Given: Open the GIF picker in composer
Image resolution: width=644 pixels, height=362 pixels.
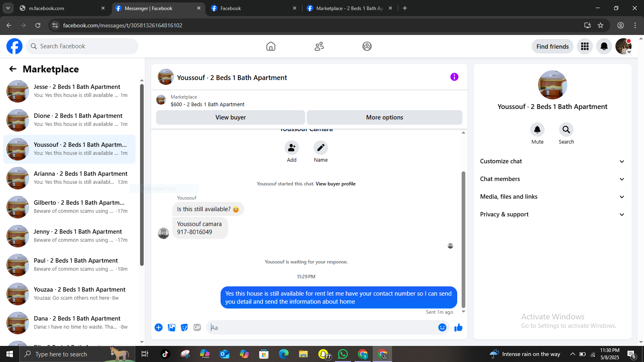Looking at the screenshot, I should tap(197, 327).
